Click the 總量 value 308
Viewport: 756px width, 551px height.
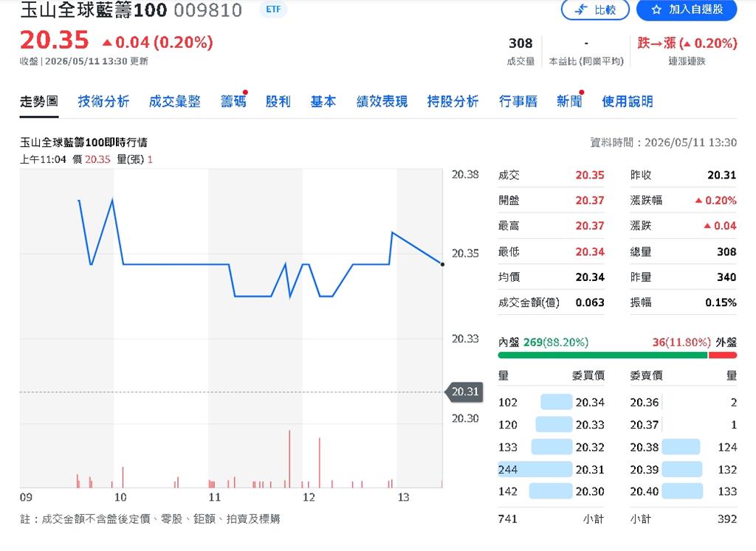point(726,252)
